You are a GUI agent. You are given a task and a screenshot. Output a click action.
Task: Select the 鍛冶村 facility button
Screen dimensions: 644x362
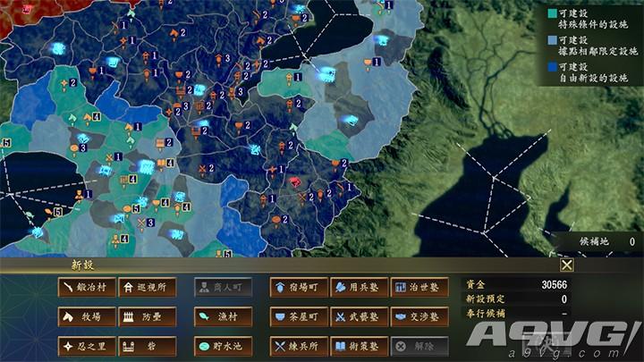(87, 287)
